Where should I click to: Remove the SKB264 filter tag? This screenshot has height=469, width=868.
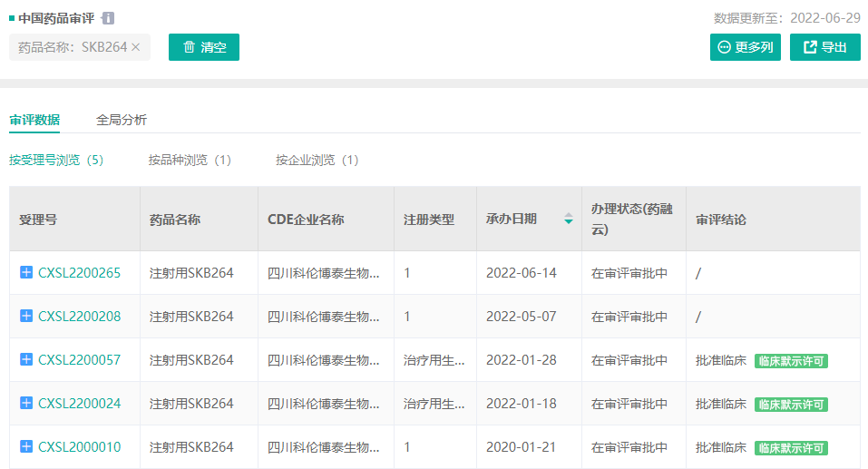pos(136,47)
